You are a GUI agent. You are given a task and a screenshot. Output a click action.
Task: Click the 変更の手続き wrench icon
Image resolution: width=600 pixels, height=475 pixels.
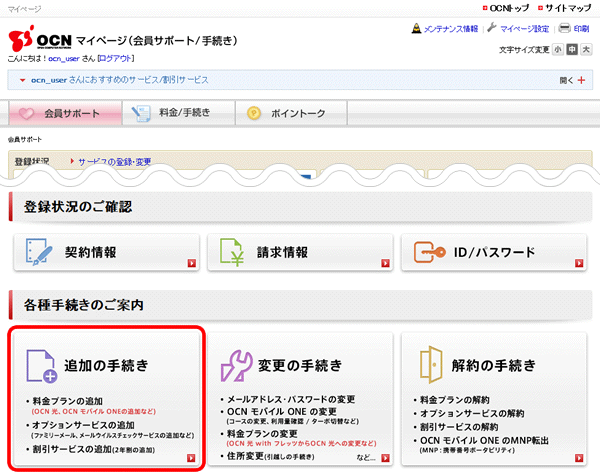point(236,366)
